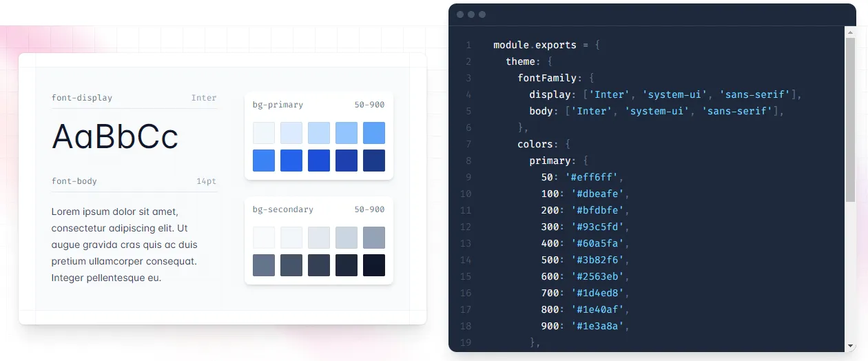Viewport: 868px width, 361px height.
Task: Click '50-900' range in bg-primary card
Action: tap(370, 105)
